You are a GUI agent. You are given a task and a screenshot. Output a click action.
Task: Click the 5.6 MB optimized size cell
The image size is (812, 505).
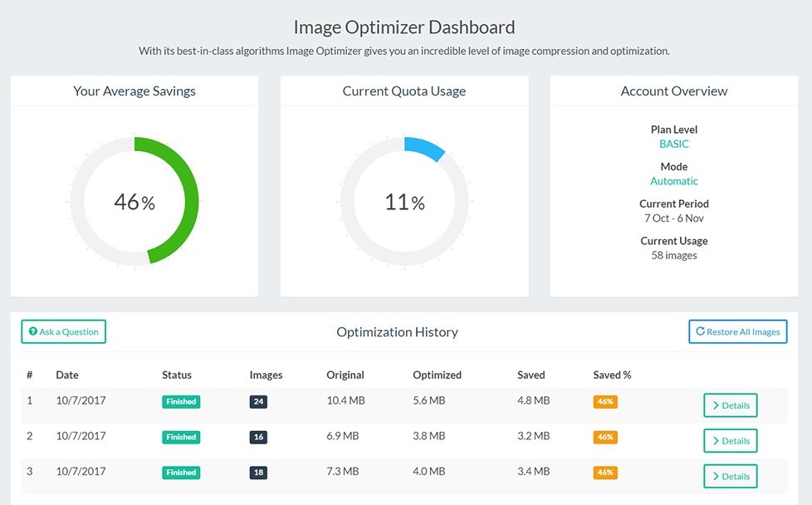point(428,400)
